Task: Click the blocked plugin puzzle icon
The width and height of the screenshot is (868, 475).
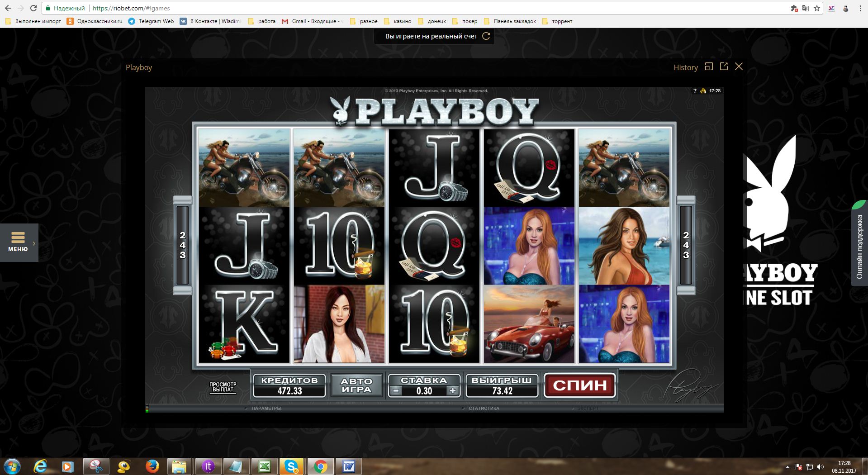Action: pos(794,8)
